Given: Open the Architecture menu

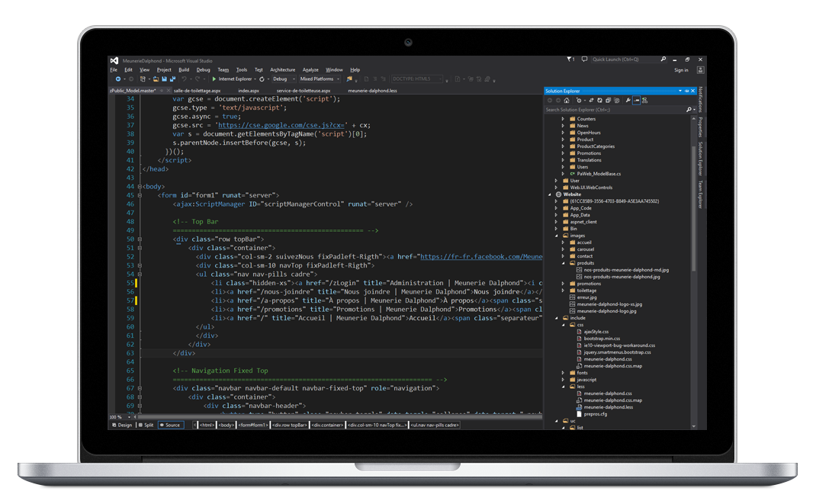Looking at the screenshot, I should pos(283,69).
